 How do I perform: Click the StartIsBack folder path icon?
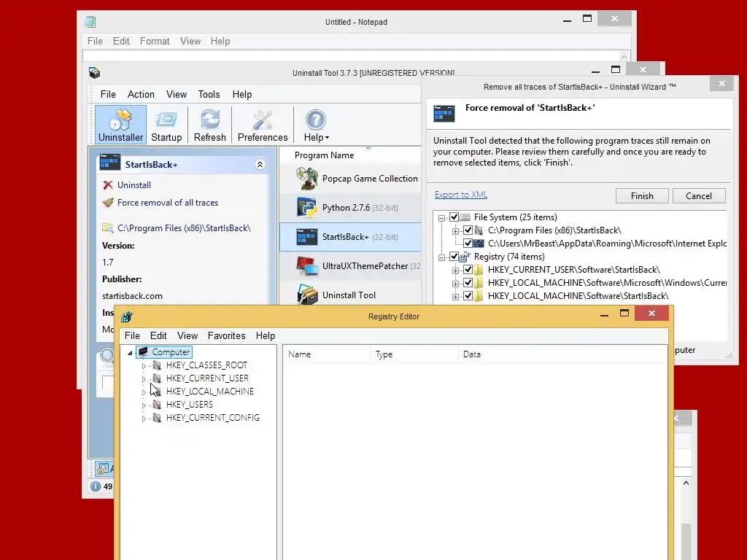pos(108,228)
